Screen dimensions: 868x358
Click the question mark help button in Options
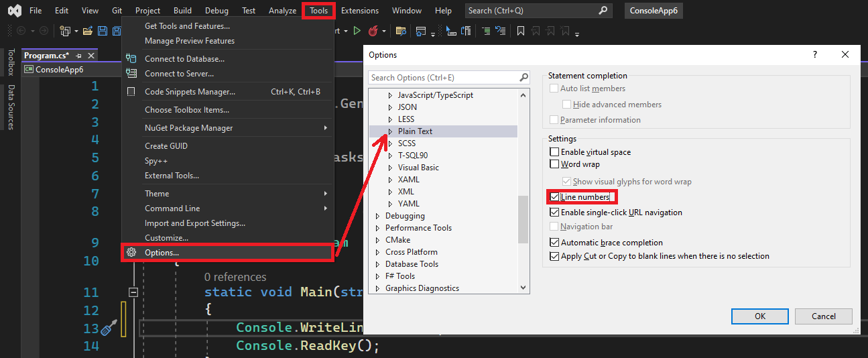pyautogui.click(x=815, y=55)
